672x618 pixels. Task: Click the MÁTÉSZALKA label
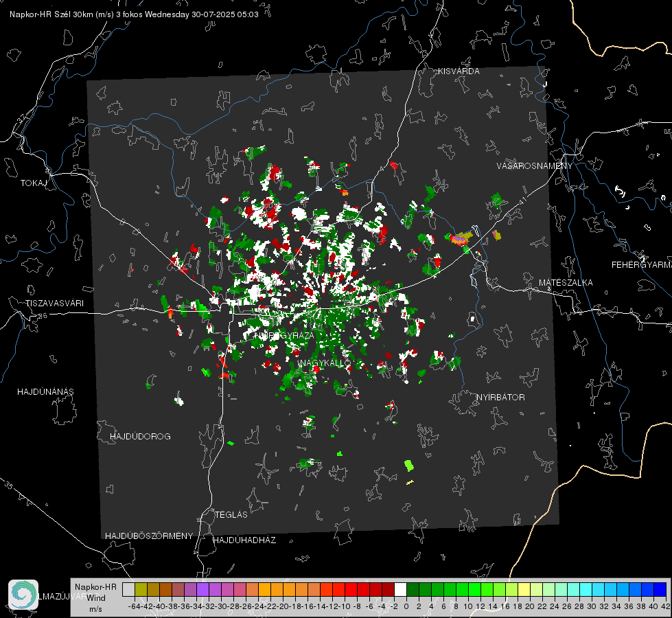coord(566,283)
